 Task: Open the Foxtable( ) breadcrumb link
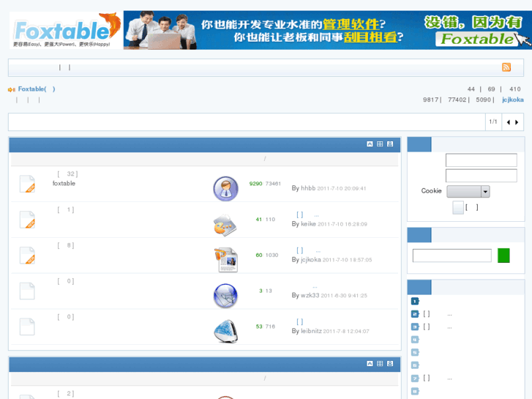coord(37,89)
